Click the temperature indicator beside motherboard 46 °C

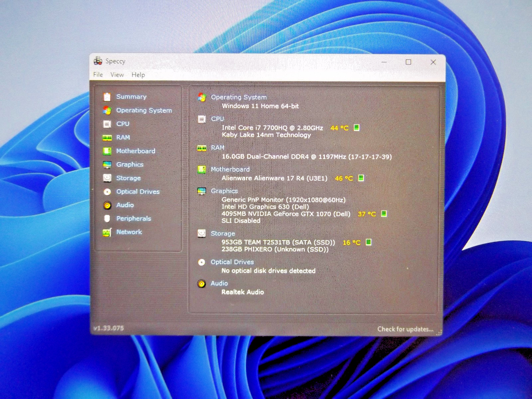(361, 178)
